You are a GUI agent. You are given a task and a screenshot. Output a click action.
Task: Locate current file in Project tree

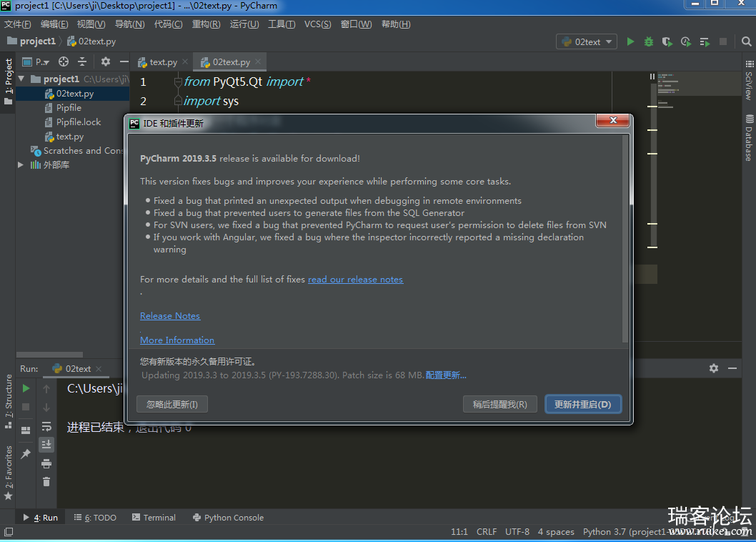[64, 61]
